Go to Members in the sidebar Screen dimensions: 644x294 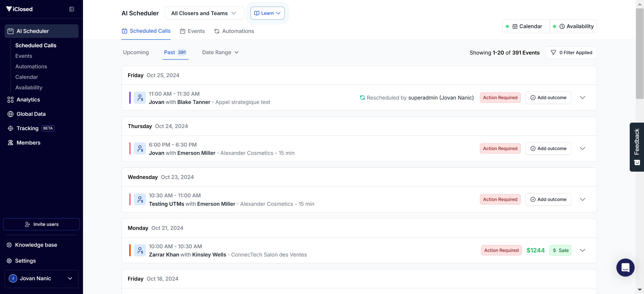click(28, 143)
